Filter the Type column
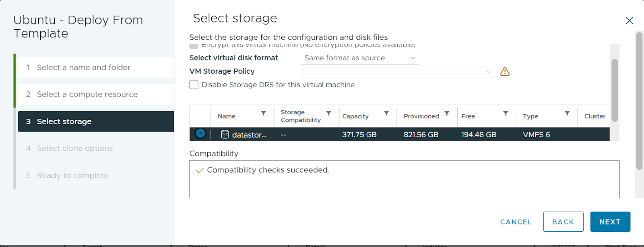This screenshot has width=644, height=247. 567,113
